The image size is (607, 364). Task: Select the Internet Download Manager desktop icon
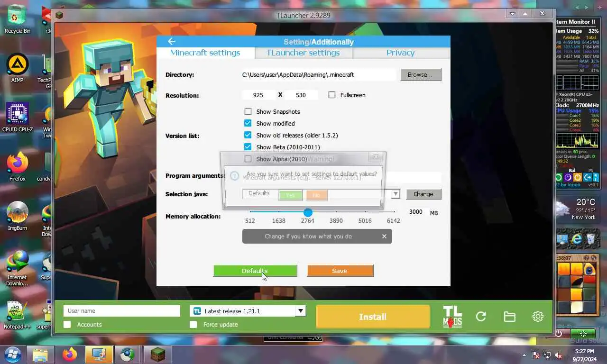pyautogui.click(x=17, y=268)
